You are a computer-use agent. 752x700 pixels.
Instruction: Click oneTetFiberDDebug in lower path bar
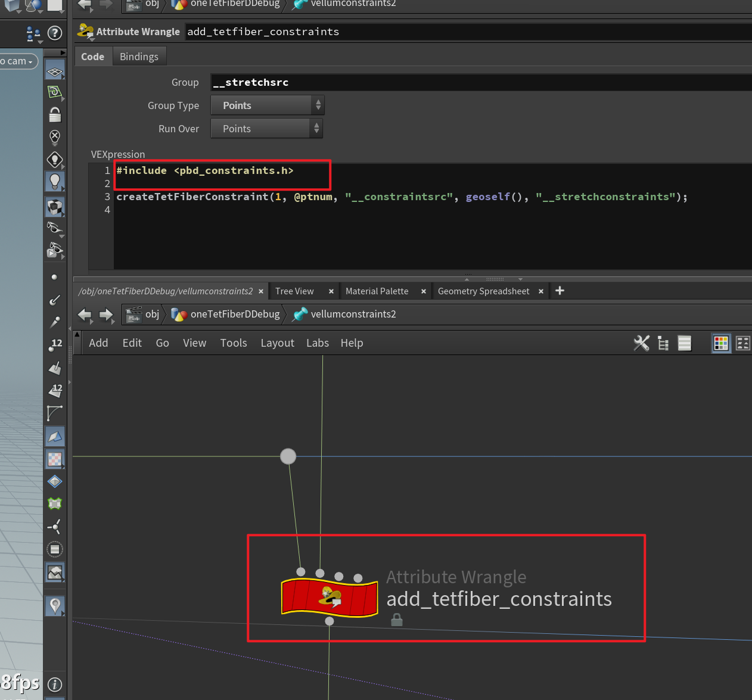pyautogui.click(x=235, y=315)
